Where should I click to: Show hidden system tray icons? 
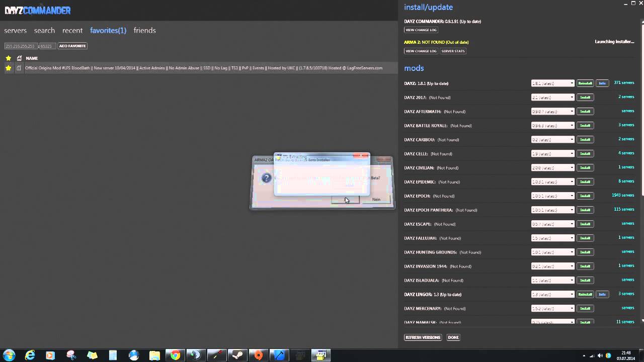click(584, 356)
